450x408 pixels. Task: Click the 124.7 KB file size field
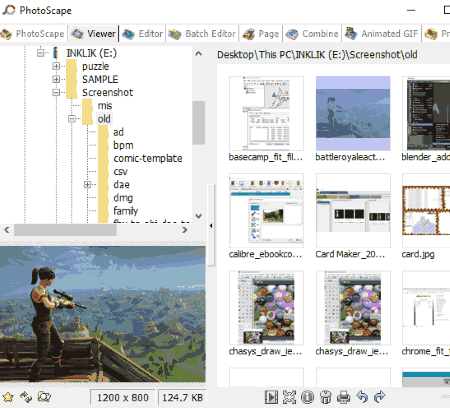click(182, 397)
